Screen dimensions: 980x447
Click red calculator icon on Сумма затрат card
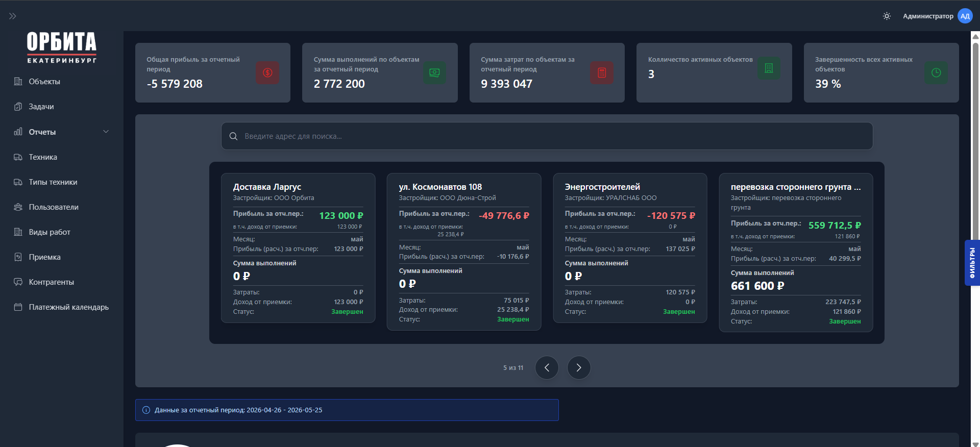coord(602,73)
